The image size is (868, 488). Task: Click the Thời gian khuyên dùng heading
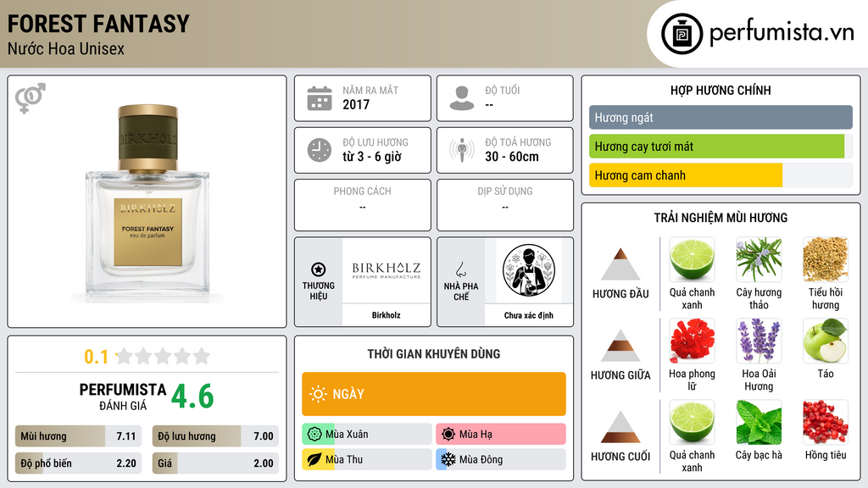tap(434, 353)
